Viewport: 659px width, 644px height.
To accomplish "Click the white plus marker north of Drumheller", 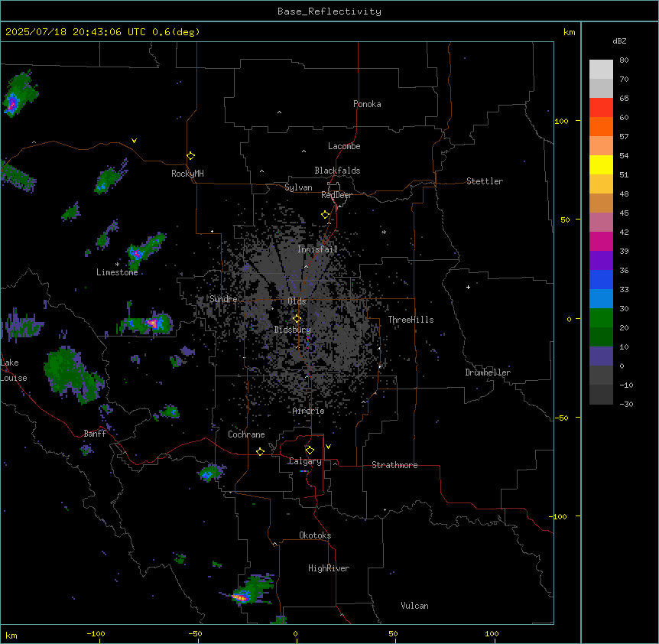I will click(468, 287).
